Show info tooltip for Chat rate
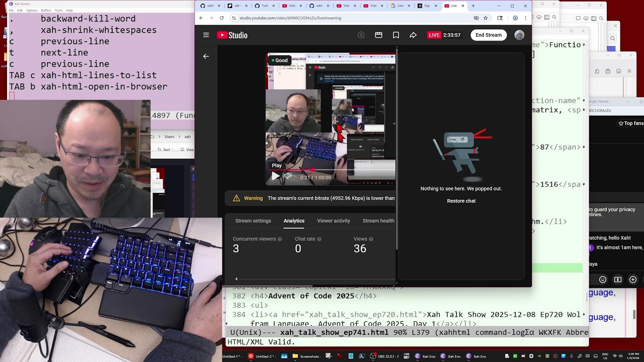 (319, 239)
